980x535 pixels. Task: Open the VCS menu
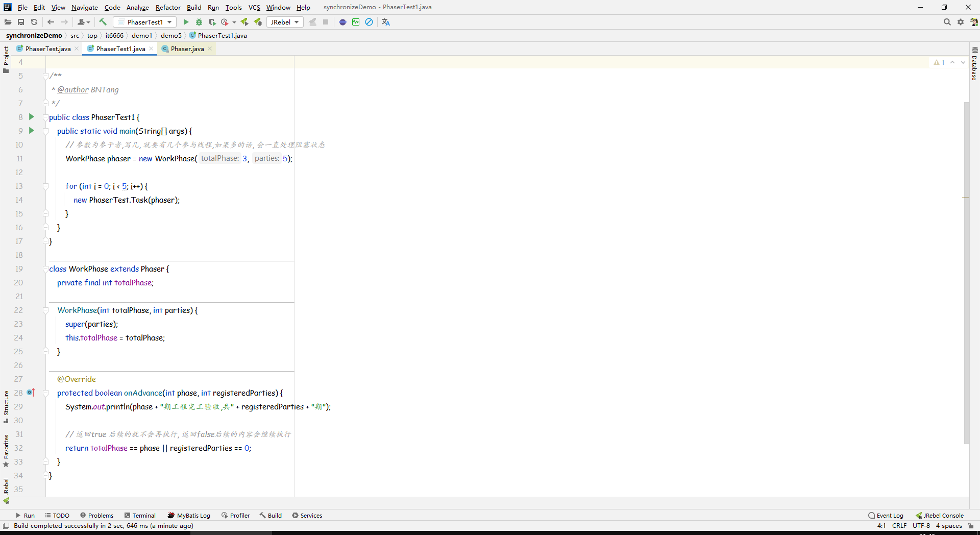point(254,7)
